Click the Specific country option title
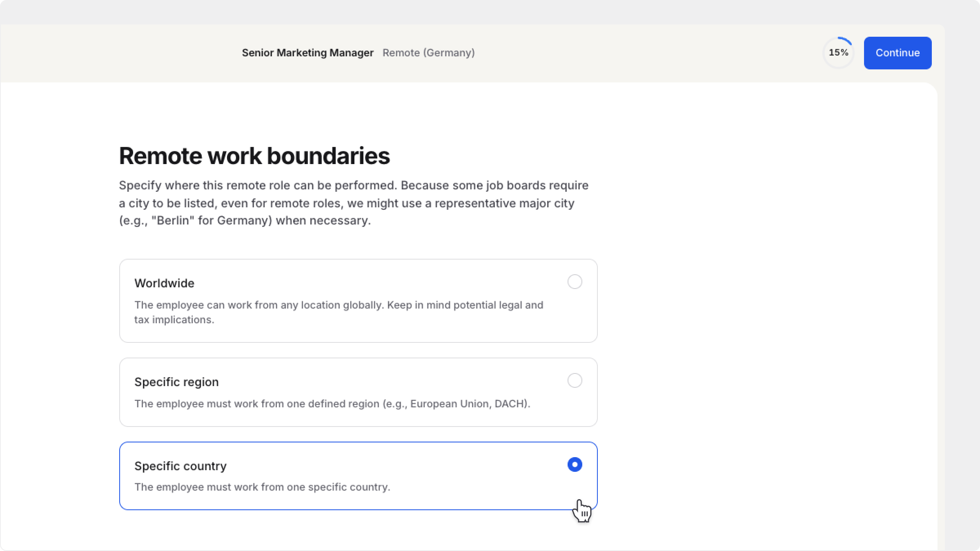 coord(180,466)
